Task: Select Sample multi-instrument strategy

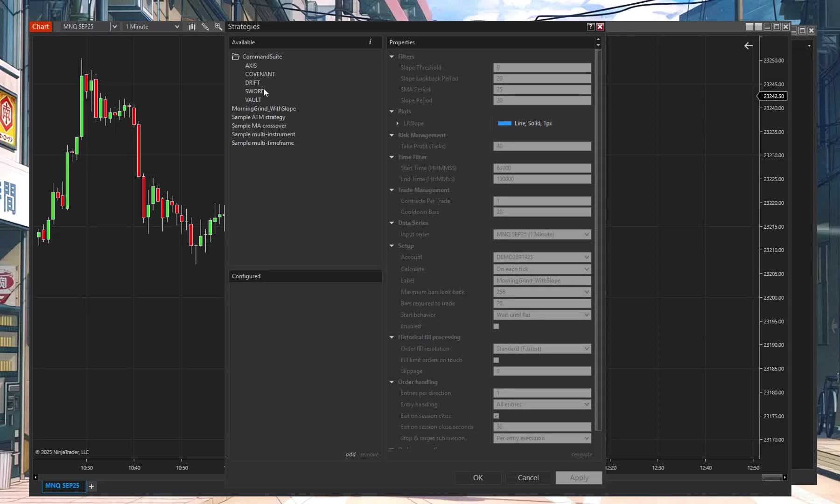Action: click(263, 134)
